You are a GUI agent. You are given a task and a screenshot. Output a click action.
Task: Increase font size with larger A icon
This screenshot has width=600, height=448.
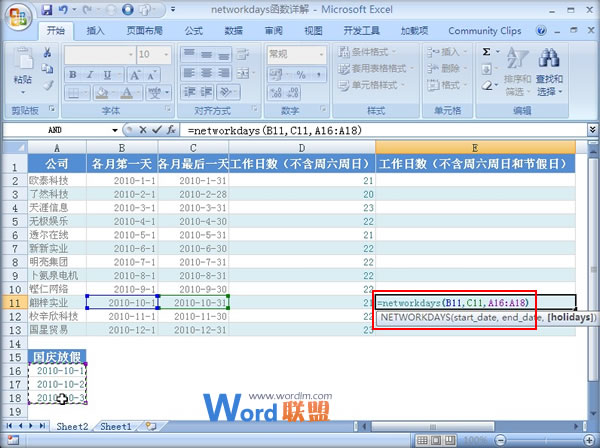(135, 75)
